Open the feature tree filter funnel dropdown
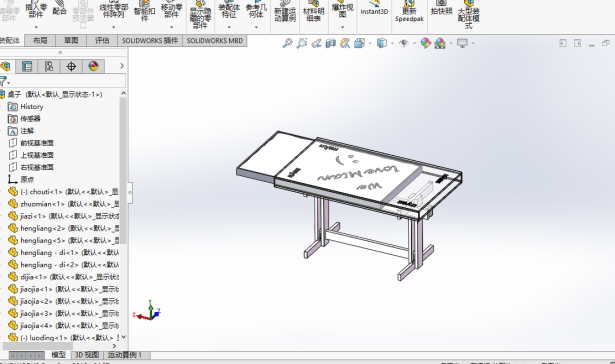Screen dimensions: 615x364 5,82
